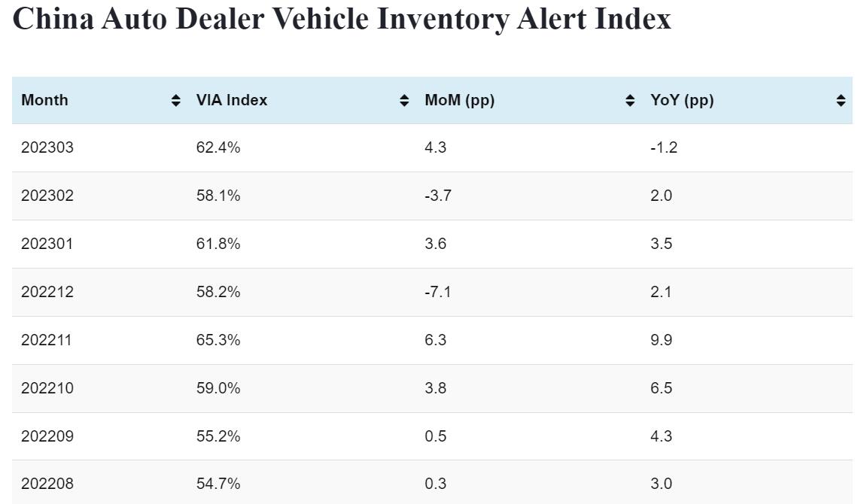Select the VIA Index header label
The height and width of the screenshot is (504, 861).
pyautogui.click(x=232, y=100)
